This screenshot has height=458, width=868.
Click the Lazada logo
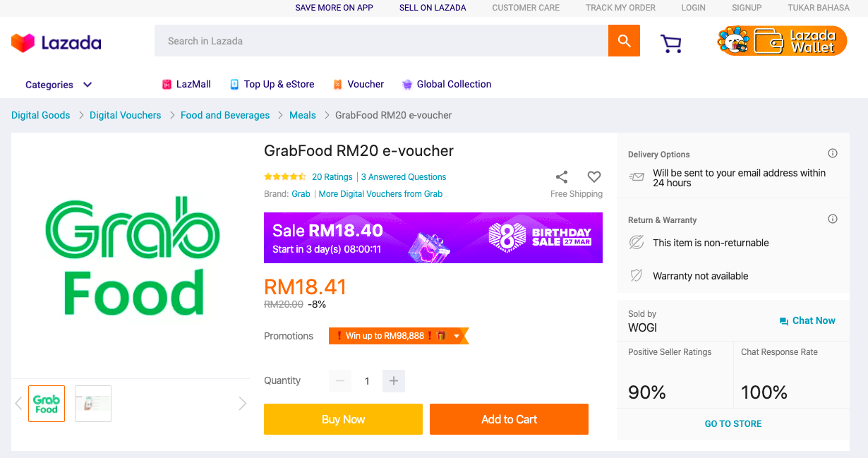click(56, 43)
